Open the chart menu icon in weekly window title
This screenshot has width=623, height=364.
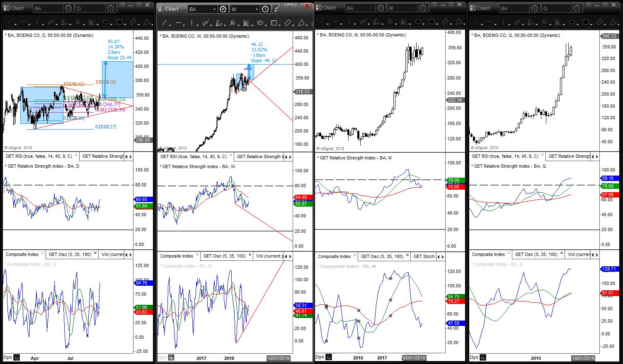[161, 9]
